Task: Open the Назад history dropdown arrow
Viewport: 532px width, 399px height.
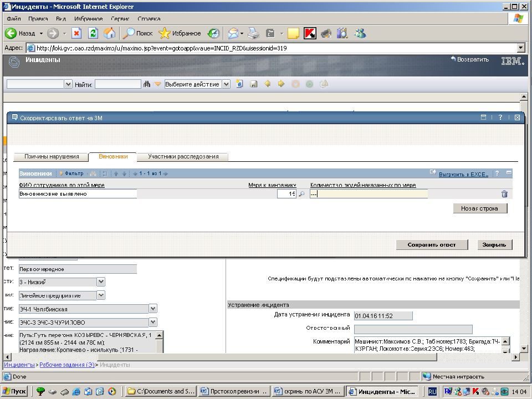Action: click(41, 33)
